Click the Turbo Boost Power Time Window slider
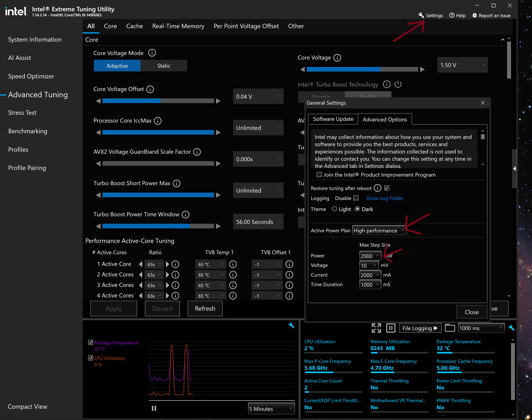532x420 pixels. (x=158, y=226)
